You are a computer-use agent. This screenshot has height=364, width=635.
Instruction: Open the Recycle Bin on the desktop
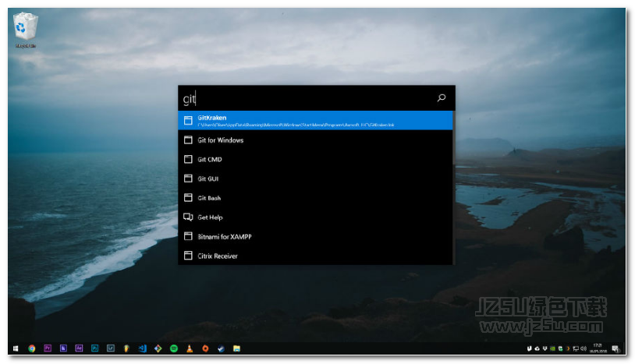[26, 30]
